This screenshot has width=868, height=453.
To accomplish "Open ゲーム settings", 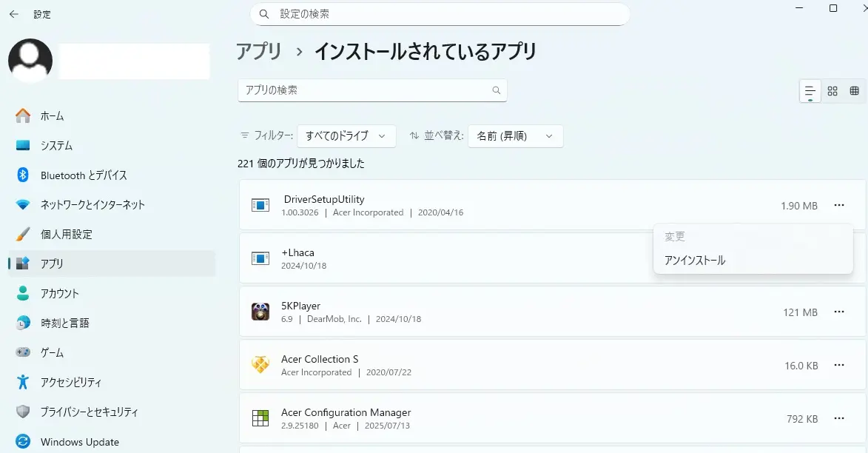I will [x=112, y=352].
